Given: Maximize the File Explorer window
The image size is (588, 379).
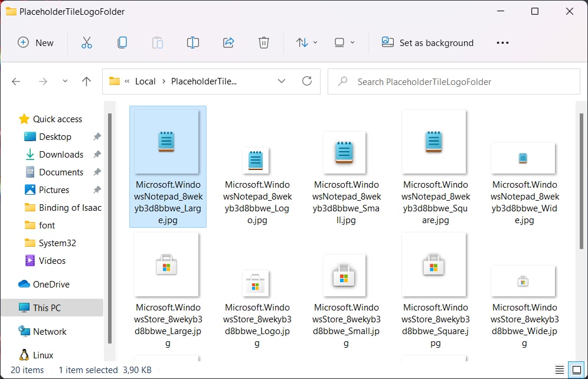Looking at the screenshot, I should tap(535, 11).
